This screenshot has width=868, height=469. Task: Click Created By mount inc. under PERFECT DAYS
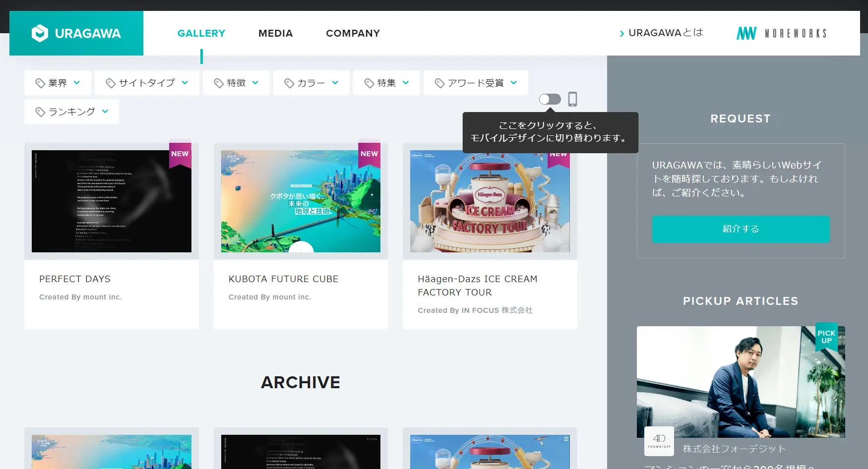[80, 297]
